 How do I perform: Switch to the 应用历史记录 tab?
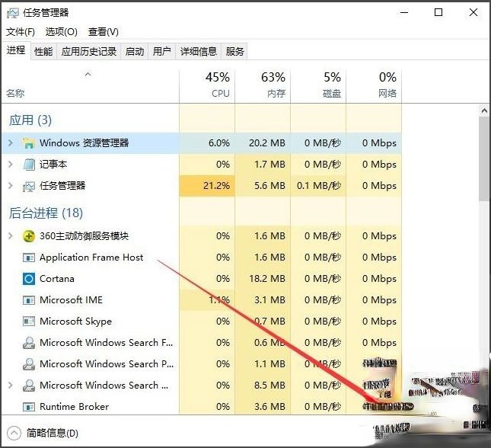click(x=89, y=51)
